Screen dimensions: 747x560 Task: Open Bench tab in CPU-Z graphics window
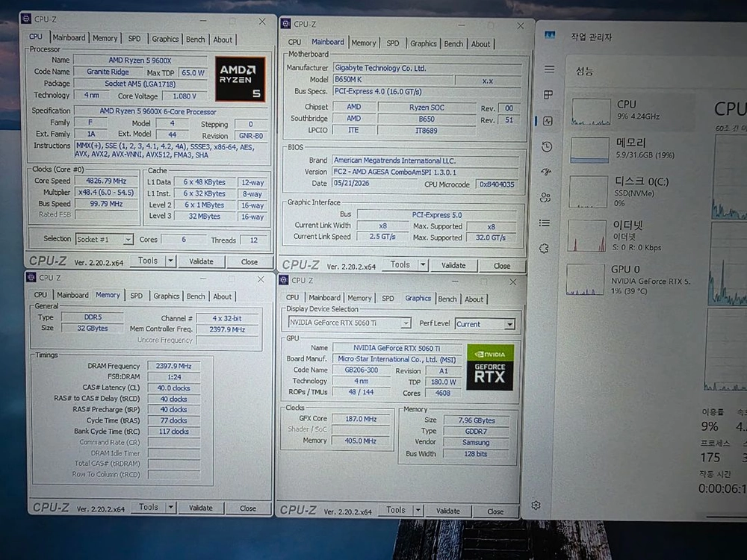447,299
